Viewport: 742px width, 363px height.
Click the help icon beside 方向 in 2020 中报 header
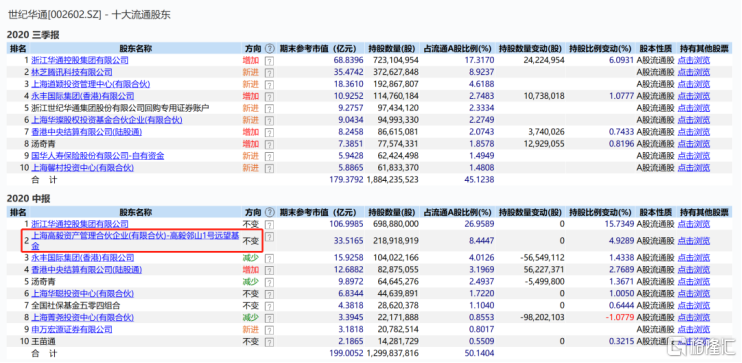pyautogui.click(x=270, y=212)
